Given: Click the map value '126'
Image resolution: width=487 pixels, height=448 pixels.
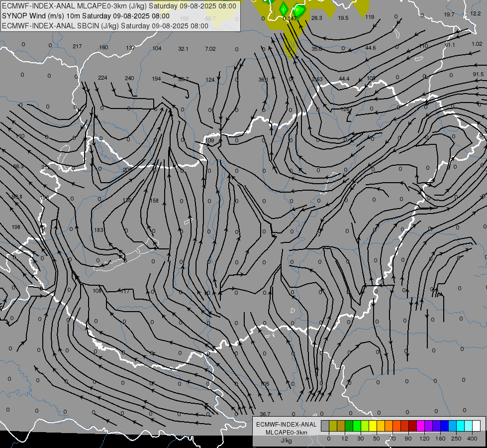Looking at the screenshot, I should [x=345, y=109].
